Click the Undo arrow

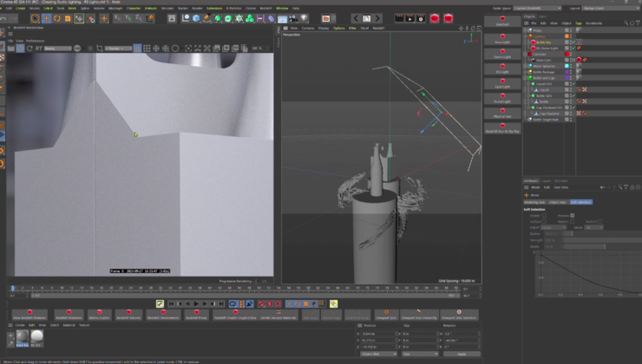coord(3,18)
